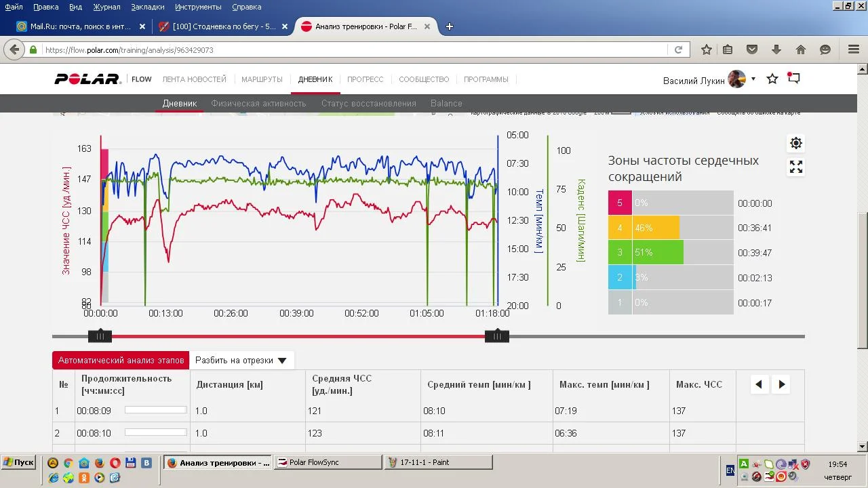This screenshot has width=868, height=488.
Task: Switch to the ПРОГРЕСС tab
Action: [365, 79]
